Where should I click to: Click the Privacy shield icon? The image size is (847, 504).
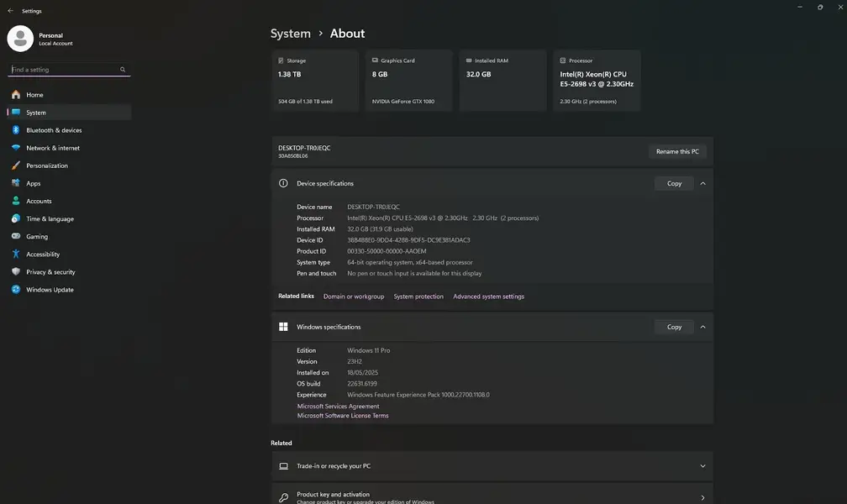click(16, 271)
